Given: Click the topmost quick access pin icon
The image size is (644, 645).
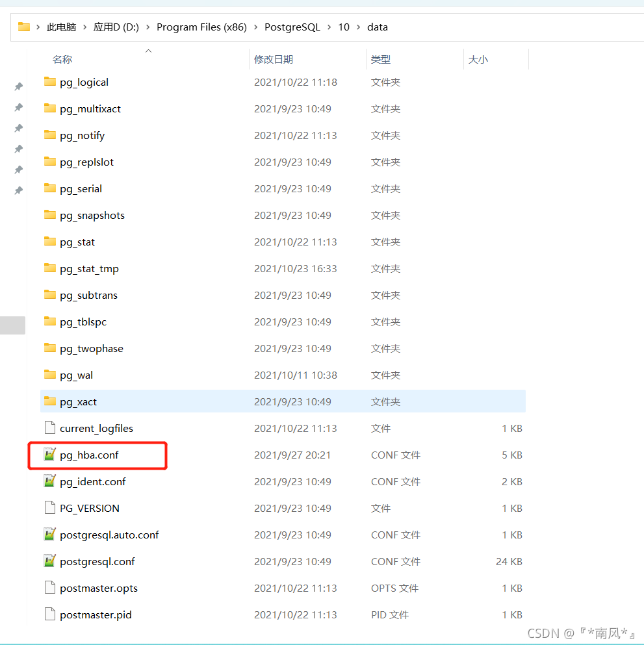Looking at the screenshot, I should (x=18, y=86).
